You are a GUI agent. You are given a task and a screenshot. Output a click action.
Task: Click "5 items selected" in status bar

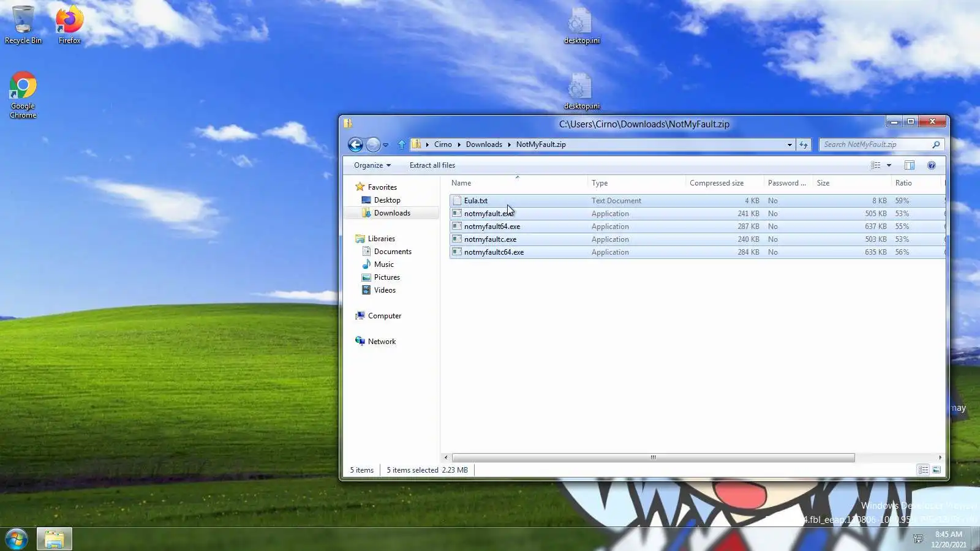pyautogui.click(x=412, y=470)
